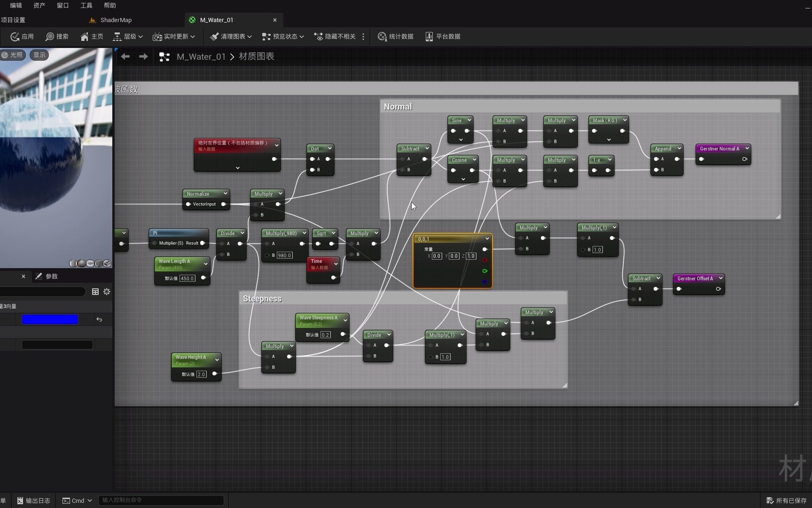Click the M_Water_01 tab material icon

point(192,20)
